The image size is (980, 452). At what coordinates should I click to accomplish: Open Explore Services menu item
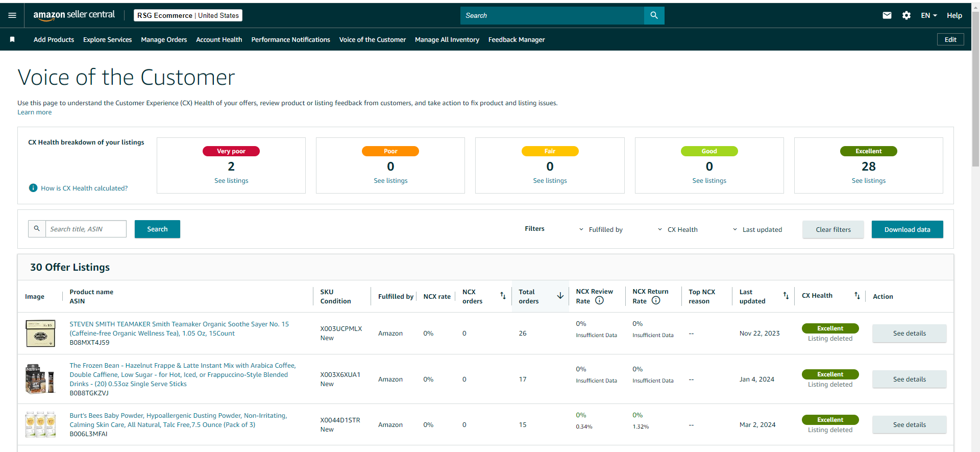107,39
